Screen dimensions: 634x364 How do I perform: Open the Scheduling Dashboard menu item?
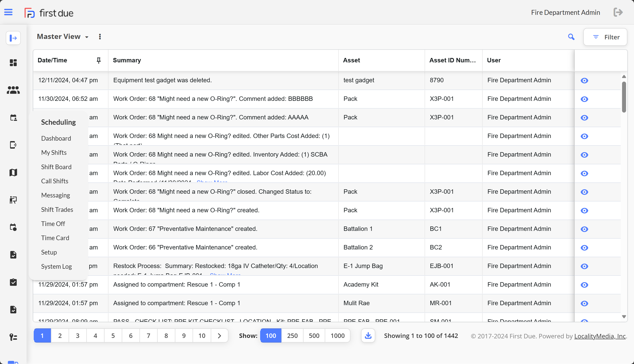coord(56,138)
